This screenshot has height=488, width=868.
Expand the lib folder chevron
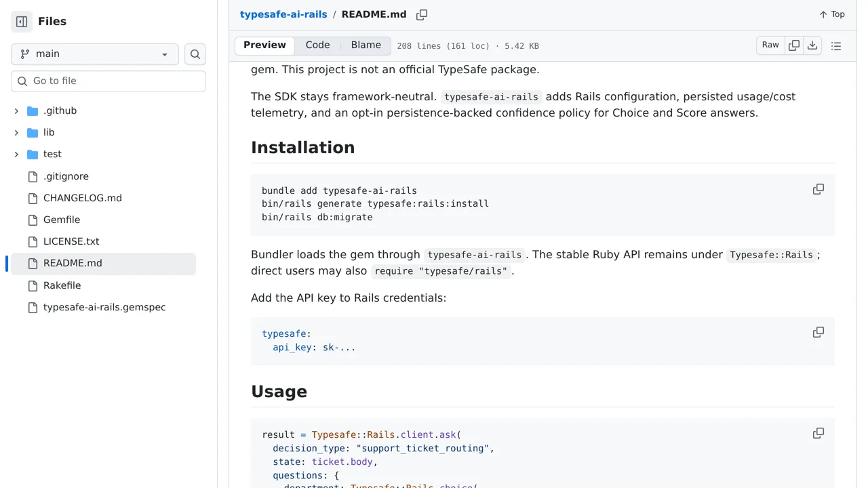16,133
